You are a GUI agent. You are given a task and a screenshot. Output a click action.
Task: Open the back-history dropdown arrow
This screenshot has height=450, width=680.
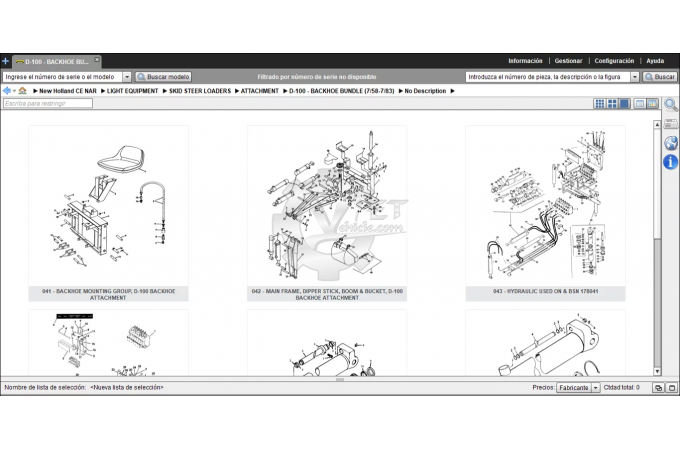pyautogui.click(x=14, y=91)
